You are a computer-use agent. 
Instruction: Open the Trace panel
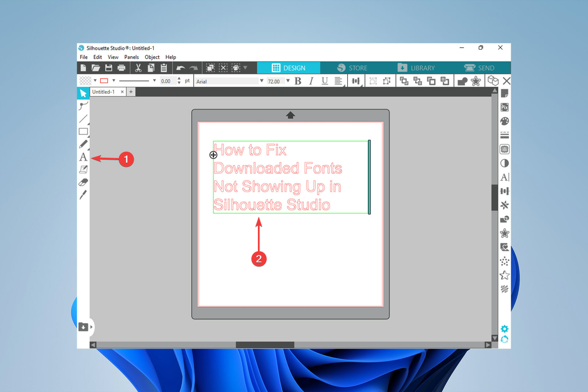pos(505,149)
